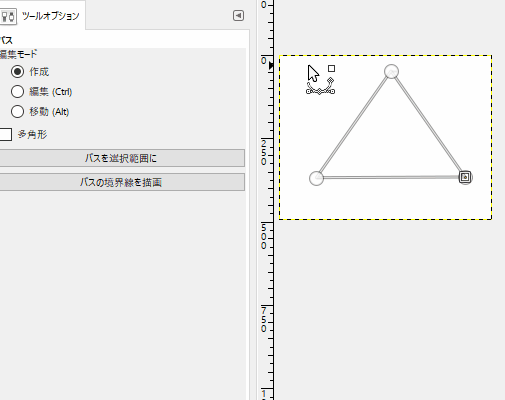Click the Tool Options tab icon

(8, 16)
